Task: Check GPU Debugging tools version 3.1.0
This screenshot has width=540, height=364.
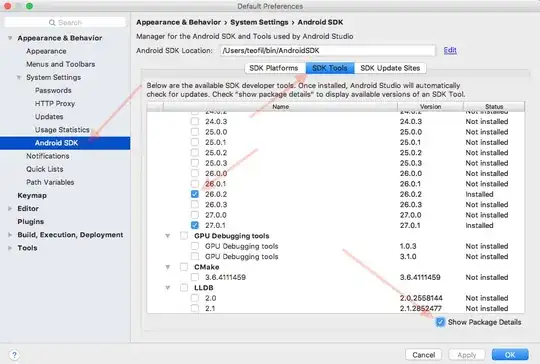Action: point(195,256)
